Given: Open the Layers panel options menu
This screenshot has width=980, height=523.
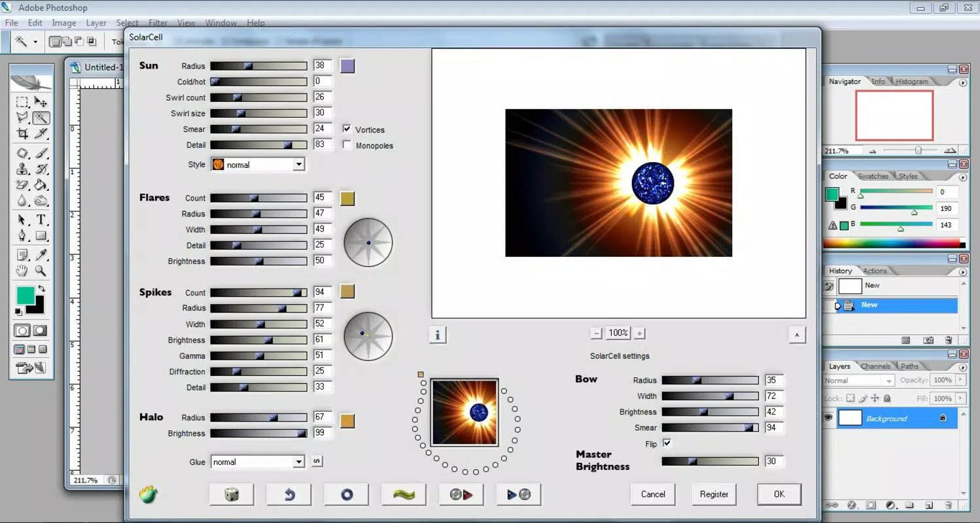Looking at the screenshot, I should click(x=962, y=367).
